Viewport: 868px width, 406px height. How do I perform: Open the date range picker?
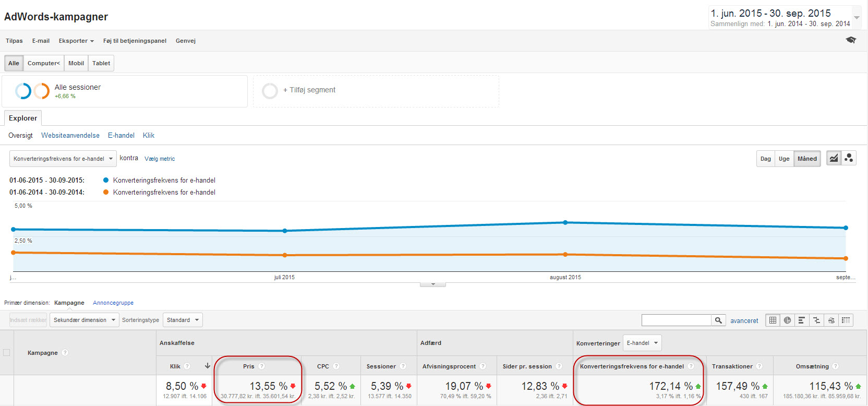785,18
